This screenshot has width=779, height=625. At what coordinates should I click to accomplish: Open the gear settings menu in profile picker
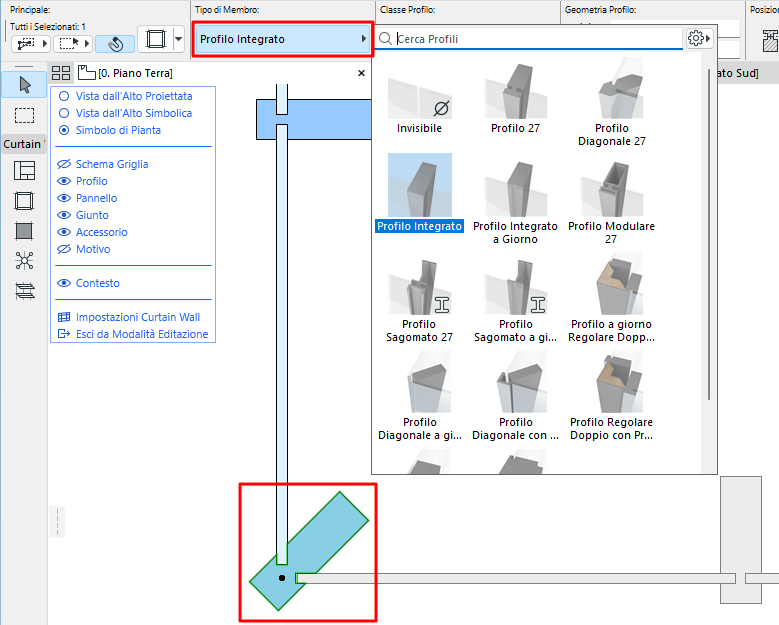click(x=700, y=38)
